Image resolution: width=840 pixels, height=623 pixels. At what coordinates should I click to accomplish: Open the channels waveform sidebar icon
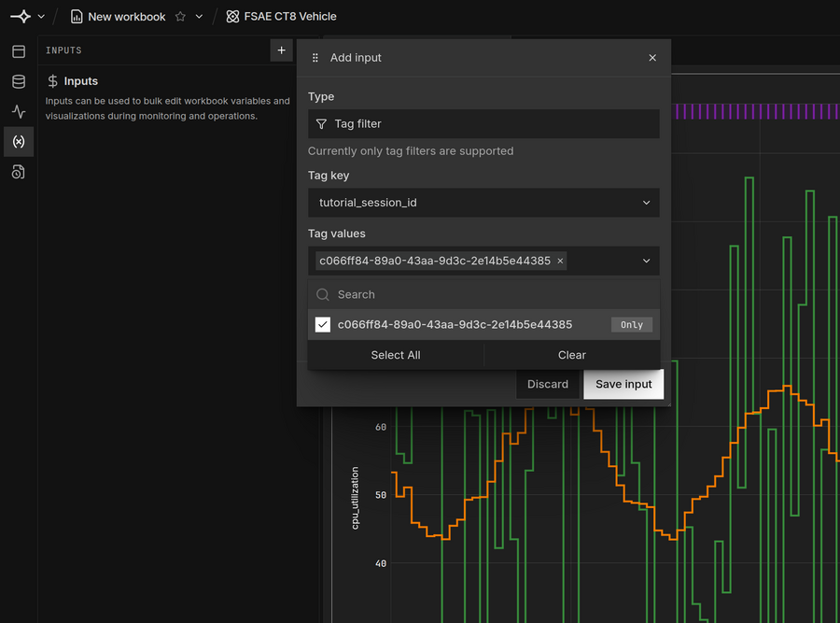click(x=19, y=111)
